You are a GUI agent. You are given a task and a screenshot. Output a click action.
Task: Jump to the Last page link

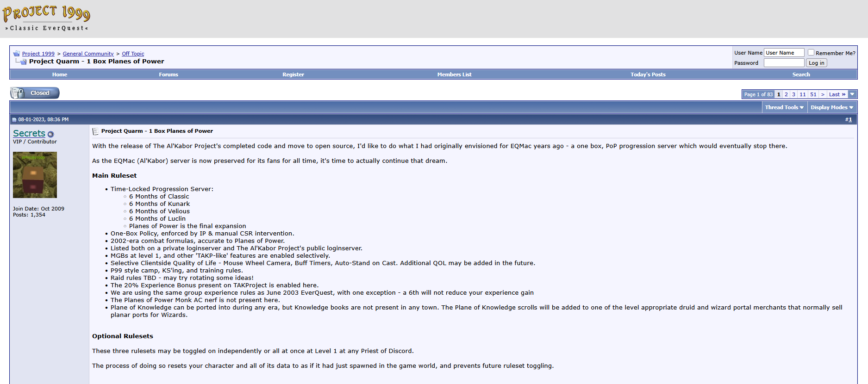[x=837, y=94]
